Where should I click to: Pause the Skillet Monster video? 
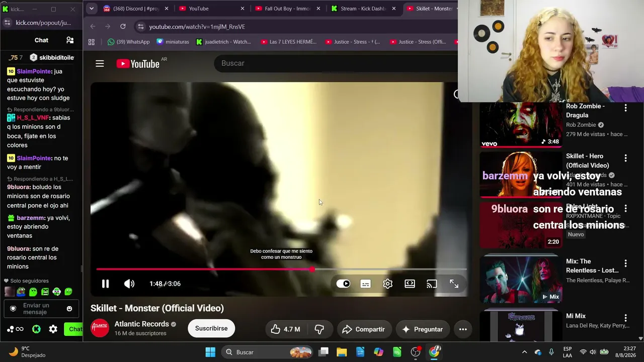105,284
